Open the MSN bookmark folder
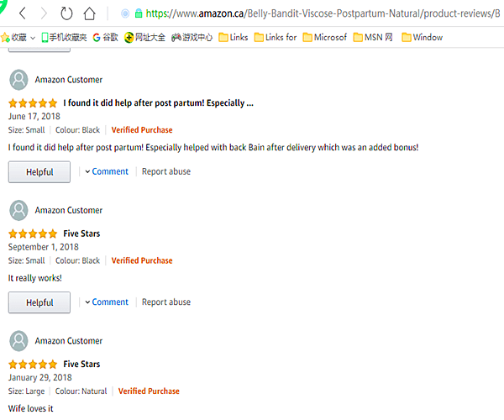 coord(373,37)
